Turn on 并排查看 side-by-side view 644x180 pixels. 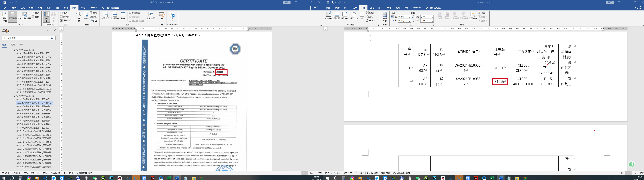135,13
